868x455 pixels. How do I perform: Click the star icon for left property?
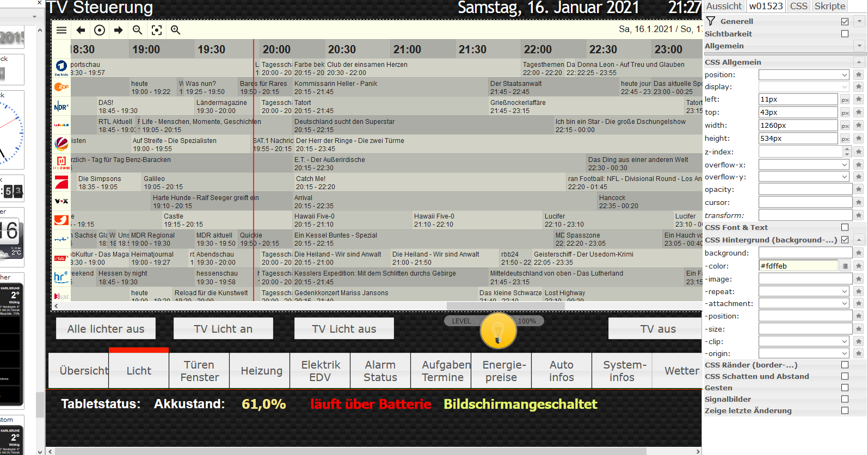(859, 99)
